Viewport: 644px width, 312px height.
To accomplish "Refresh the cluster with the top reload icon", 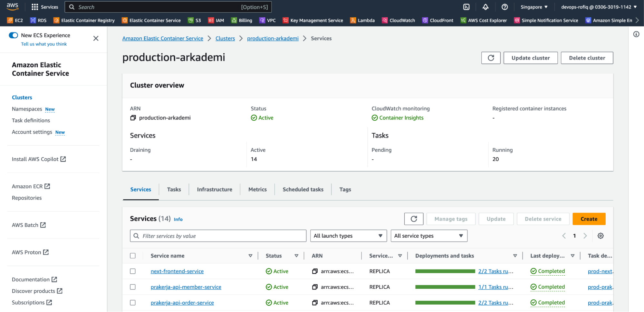I will click(x=491, y=58).
